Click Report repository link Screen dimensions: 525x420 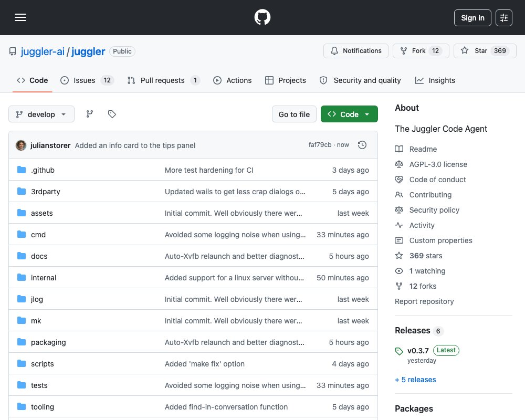pos(424,301)
